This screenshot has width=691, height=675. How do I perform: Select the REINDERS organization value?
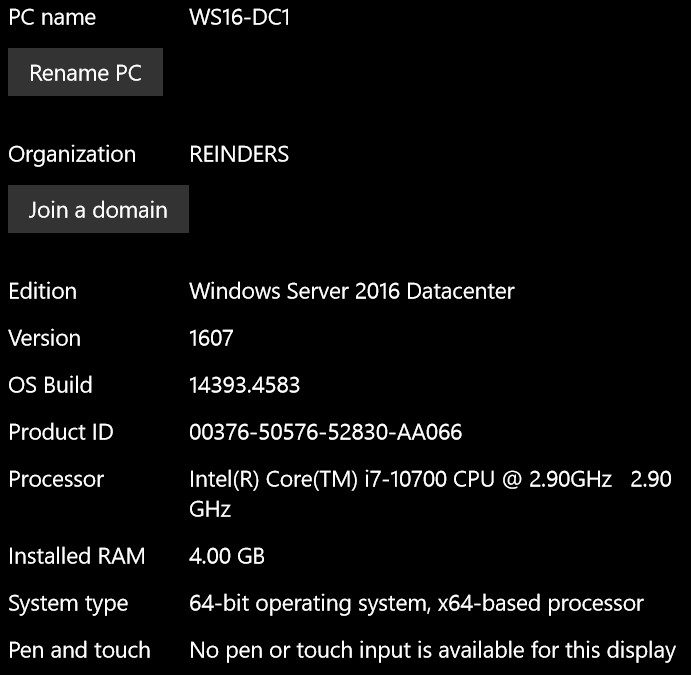(x=239, y=154)
